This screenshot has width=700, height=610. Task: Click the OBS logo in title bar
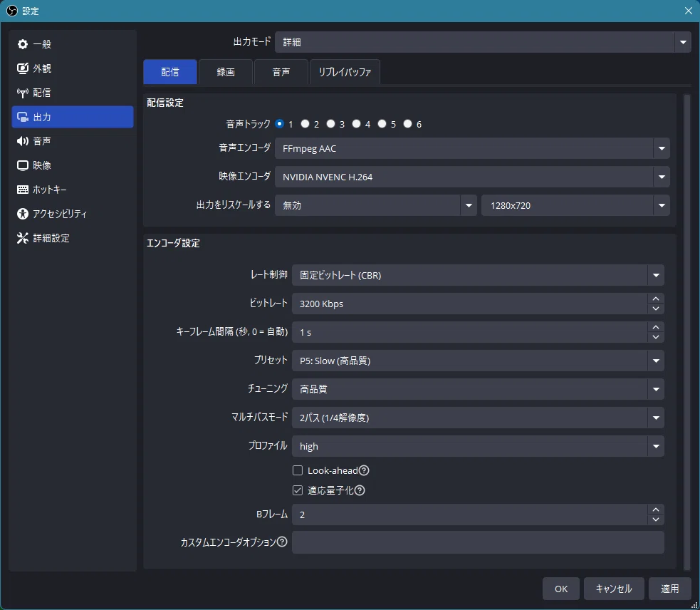(12, 11)
